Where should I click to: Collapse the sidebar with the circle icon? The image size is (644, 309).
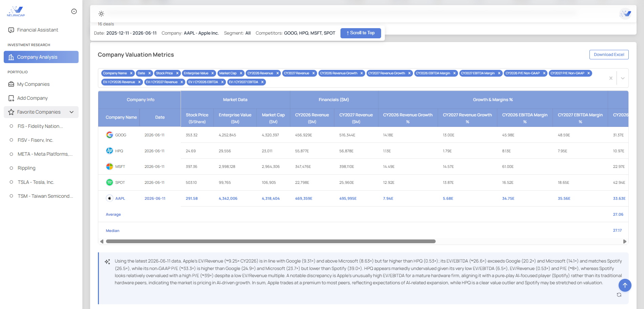[x=74, y=12]
